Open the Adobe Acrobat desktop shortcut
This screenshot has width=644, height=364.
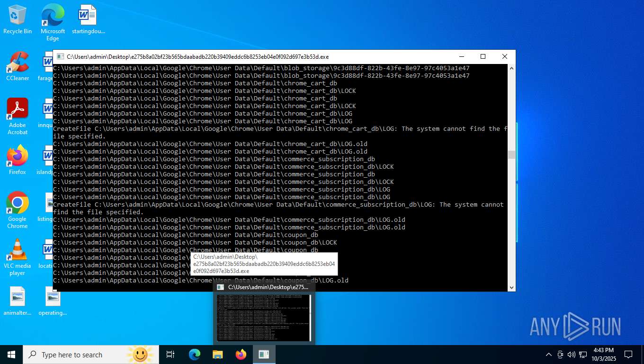coord(18,117)
